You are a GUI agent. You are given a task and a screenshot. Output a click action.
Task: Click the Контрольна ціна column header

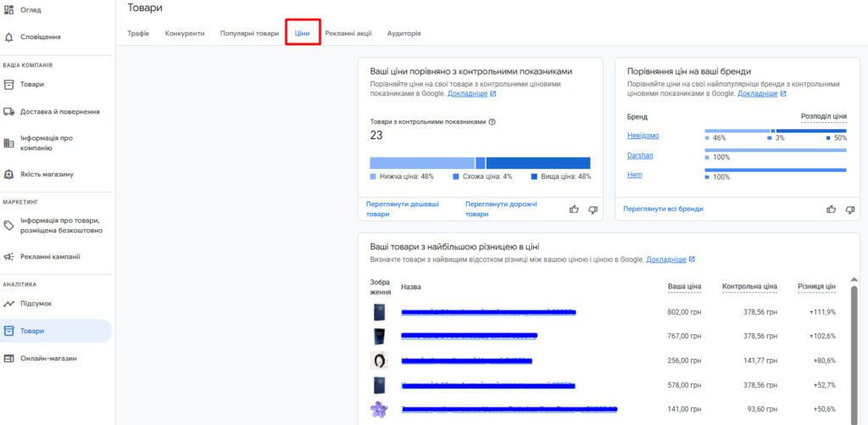click(749, 287)
